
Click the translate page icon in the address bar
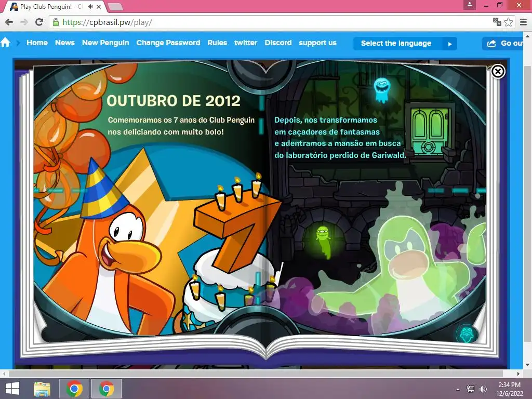(x=497, y=22)
